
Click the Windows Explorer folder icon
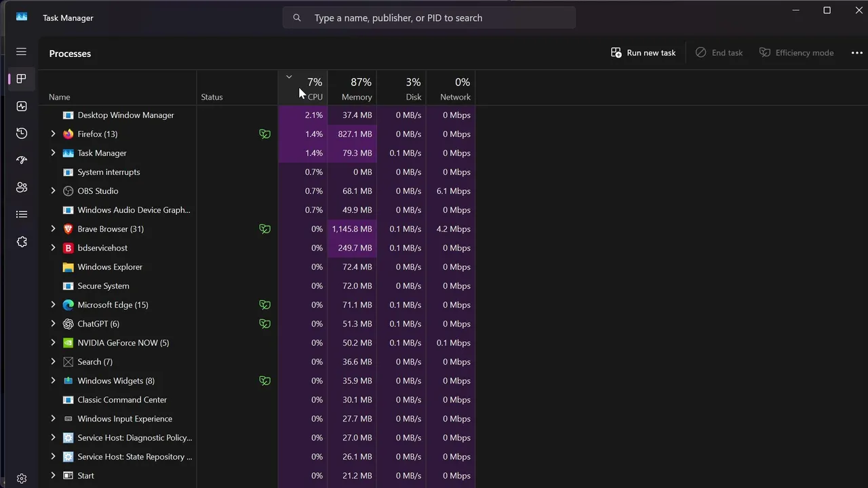point(68,267)
